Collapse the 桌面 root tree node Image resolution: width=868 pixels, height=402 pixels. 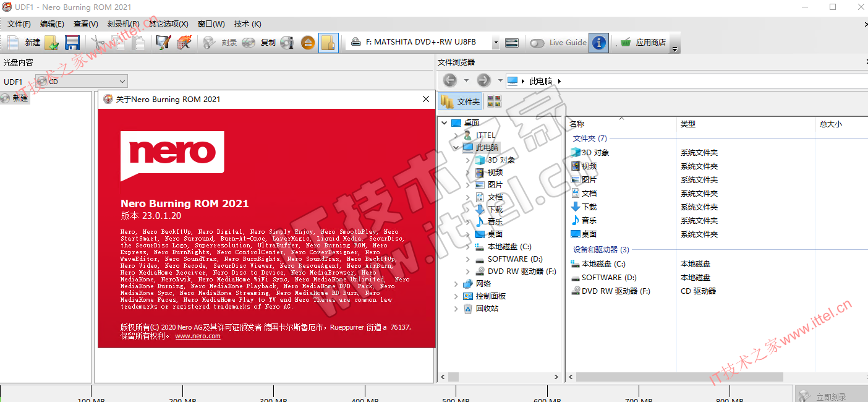[x=445, y=123]
